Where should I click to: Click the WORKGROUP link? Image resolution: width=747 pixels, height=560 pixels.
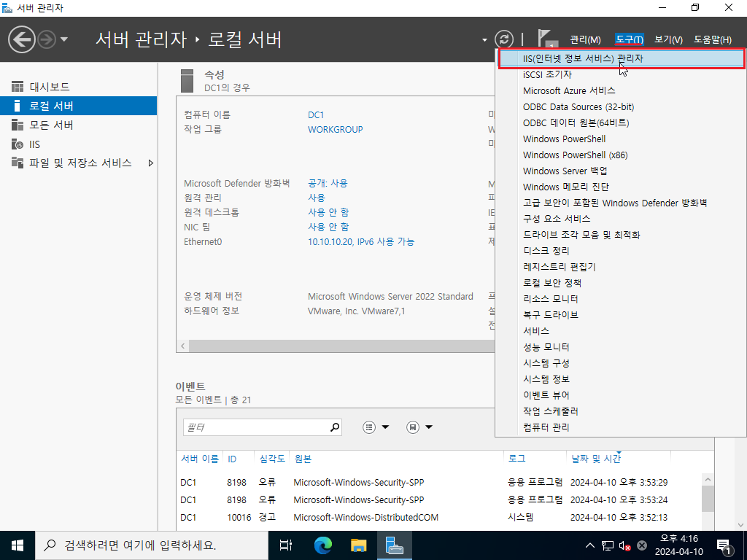click(336, 130)
